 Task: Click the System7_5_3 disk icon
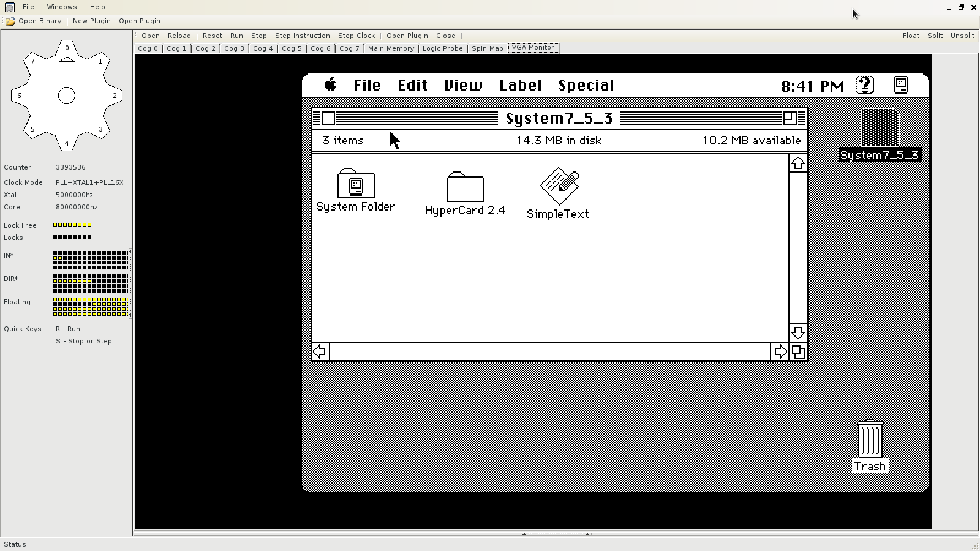click(880, 127)
